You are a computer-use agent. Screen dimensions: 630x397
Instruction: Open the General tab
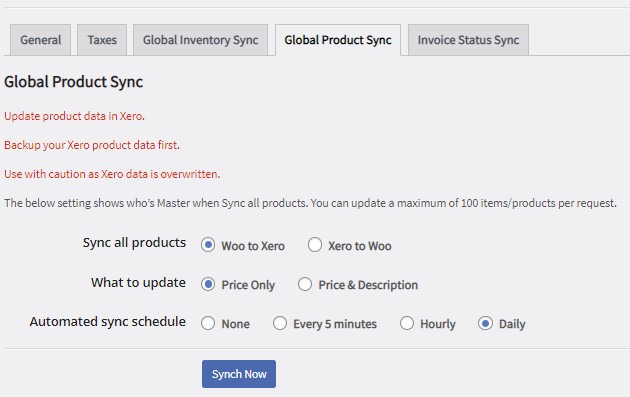41,40
